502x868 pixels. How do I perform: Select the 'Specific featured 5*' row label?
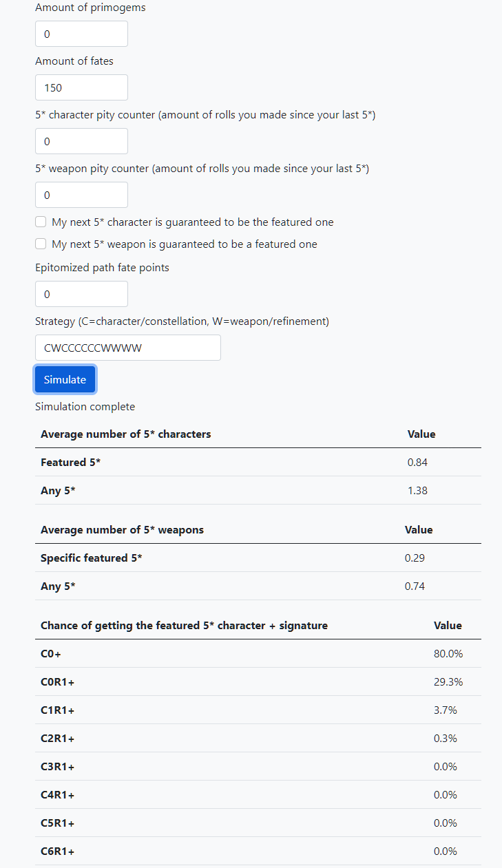91,558
